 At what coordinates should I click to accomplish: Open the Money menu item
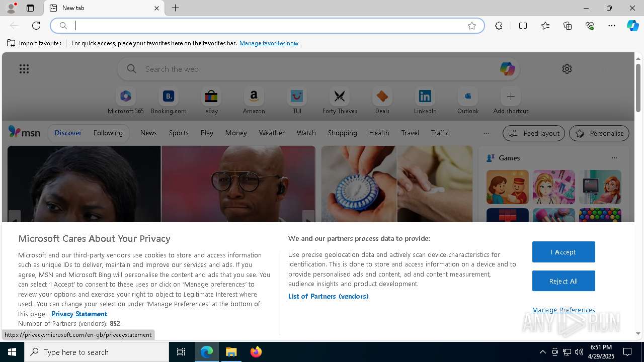236,133
